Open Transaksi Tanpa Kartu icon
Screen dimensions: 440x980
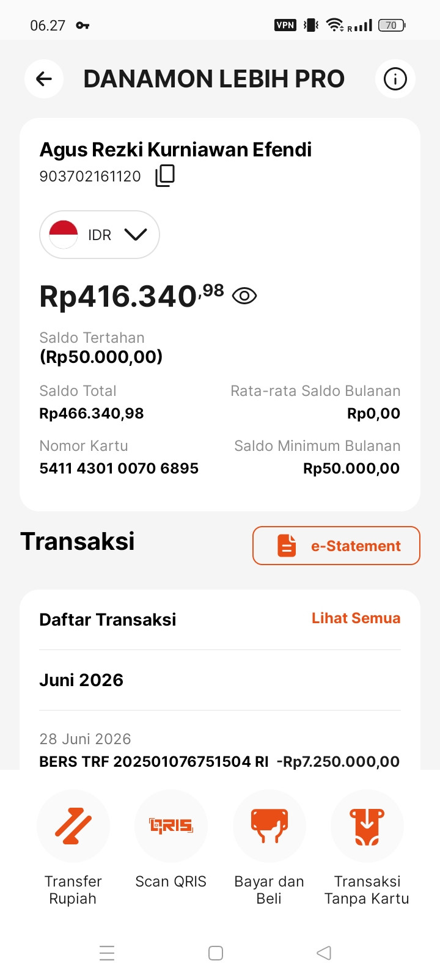(367, 826)
